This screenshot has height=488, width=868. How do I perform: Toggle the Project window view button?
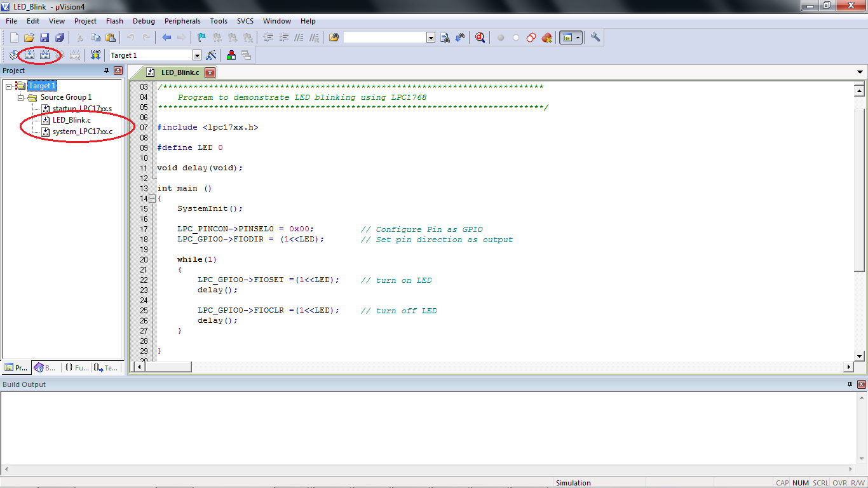[x=566, y=37]
